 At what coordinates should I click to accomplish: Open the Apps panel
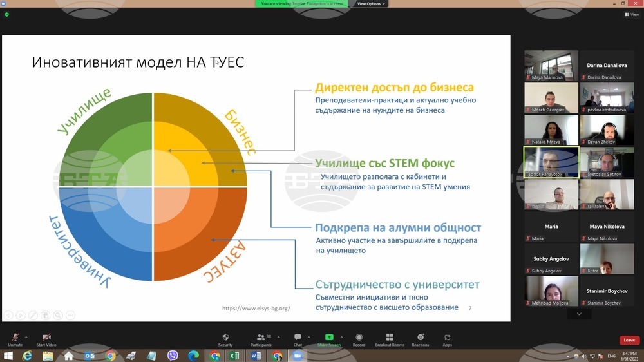pyautogui.click(x=447, y=339)
